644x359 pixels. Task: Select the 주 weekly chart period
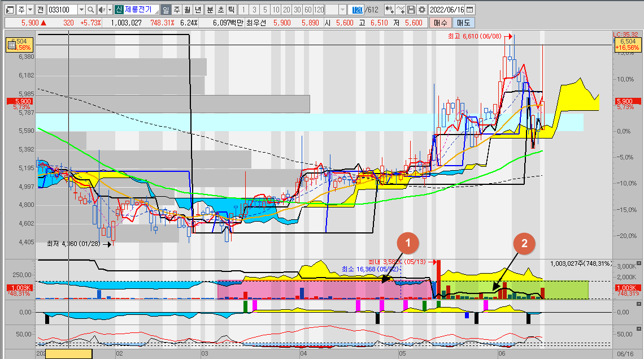point(177,10)
